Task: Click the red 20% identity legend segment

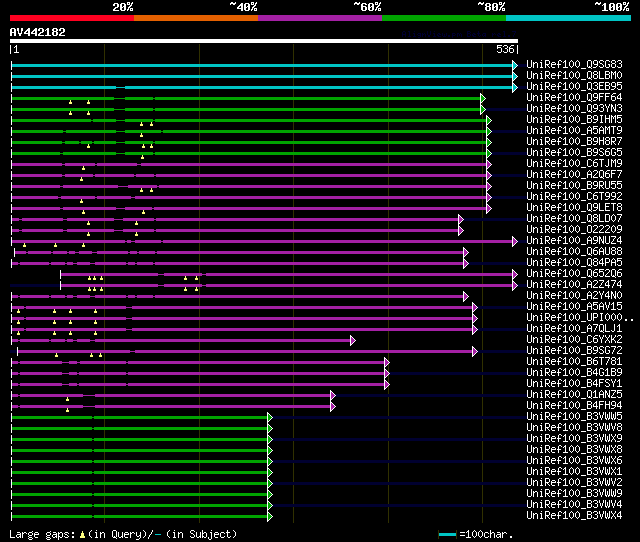Action: coord(72,18)
